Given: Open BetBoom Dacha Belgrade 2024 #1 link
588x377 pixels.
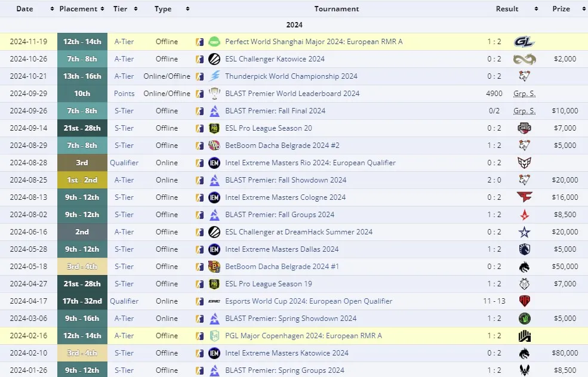Looking at the screenshot, I should tap(282, 267).
